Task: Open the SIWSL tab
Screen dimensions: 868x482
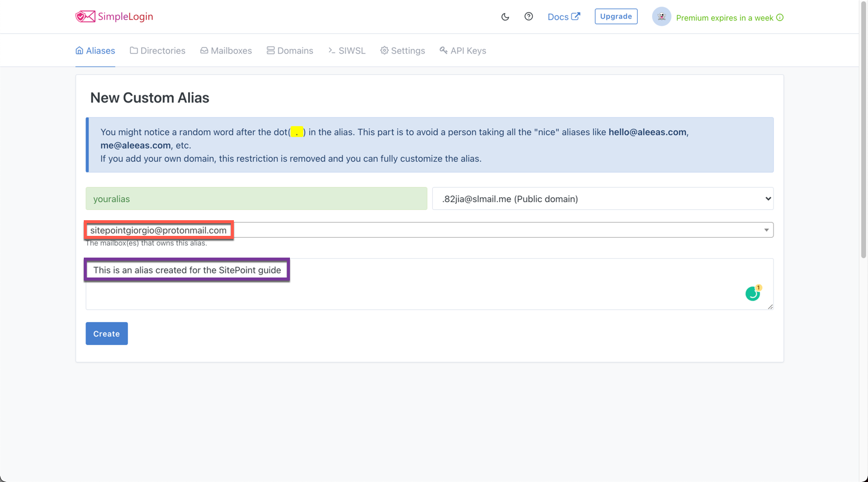Action: (347, 51)
